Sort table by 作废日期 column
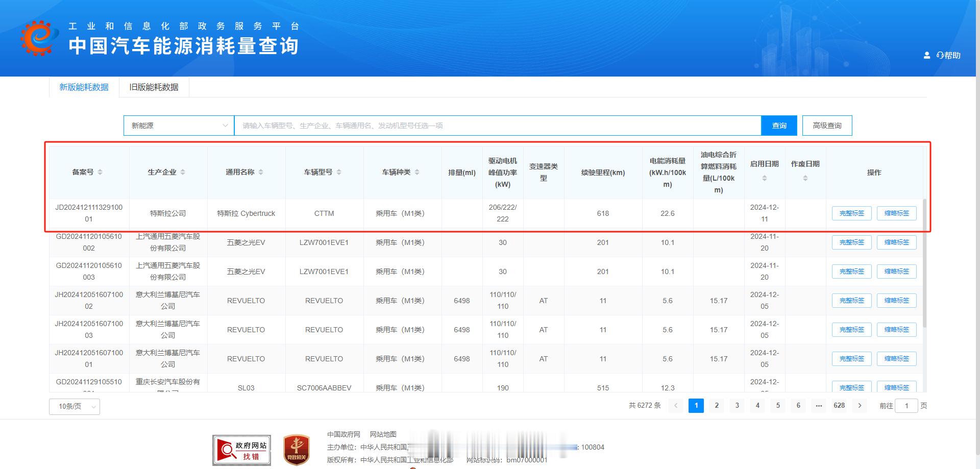Screen dimensions: 980x469 (x=805, y=178)
